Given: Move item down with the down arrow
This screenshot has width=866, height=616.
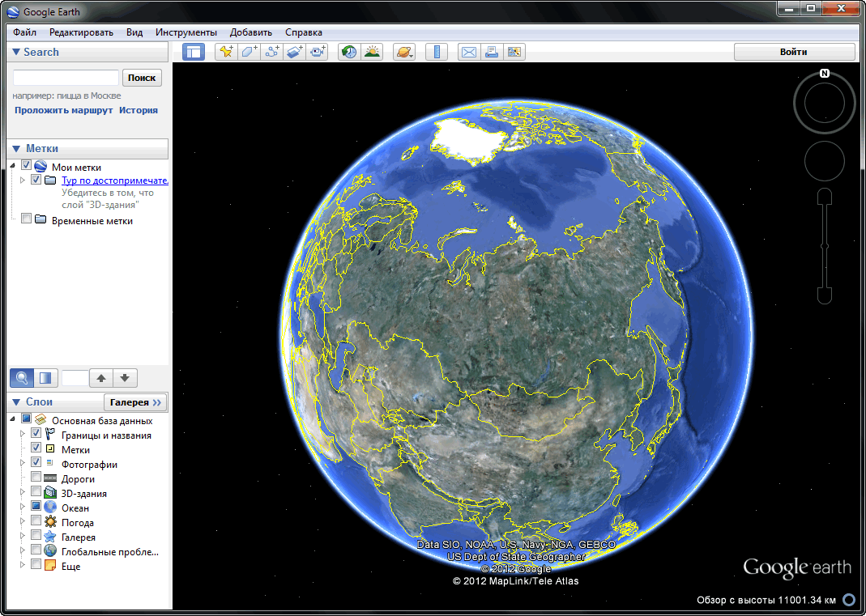Looking at the screenshot, I should click(125, 378).
